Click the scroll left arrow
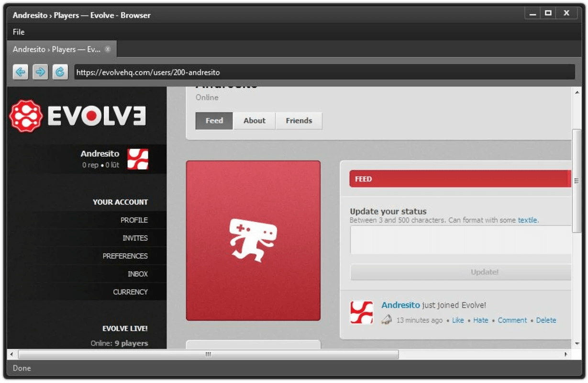Image resolution: width=588 pixels, height=383 pixels. (12, 354)
